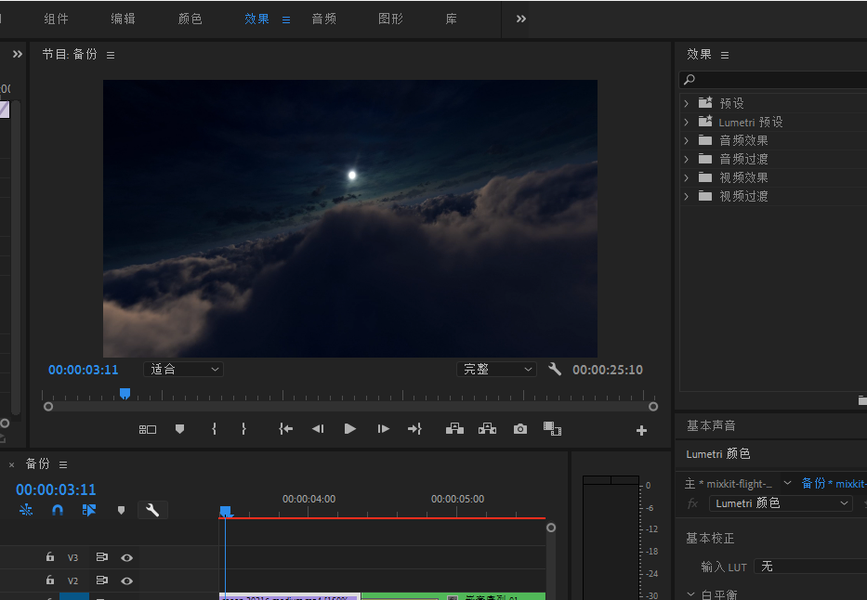Viewport: 867px width, 600px height.
Task: Open the 效果 workspace menu icon
Action: [286, 20]
